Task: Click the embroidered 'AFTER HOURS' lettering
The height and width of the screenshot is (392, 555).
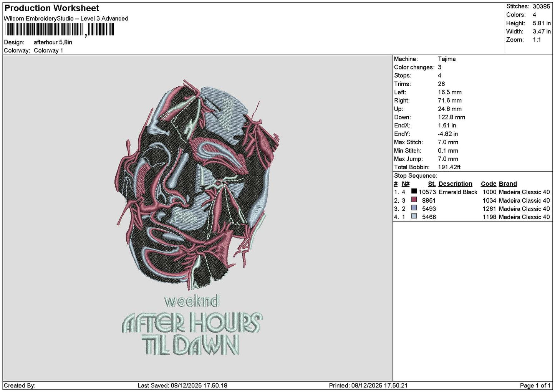Action: tap(192, 322)
